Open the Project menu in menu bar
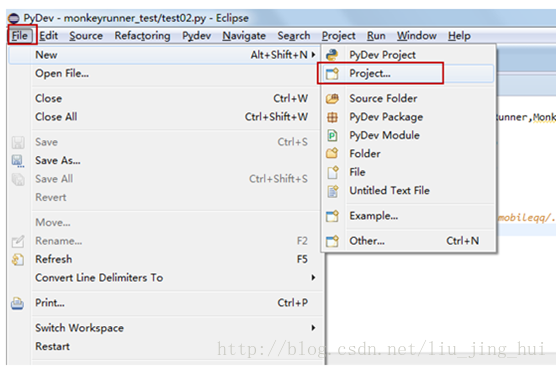The width and height of the screenshot is (558, 369). pos(338,36)
